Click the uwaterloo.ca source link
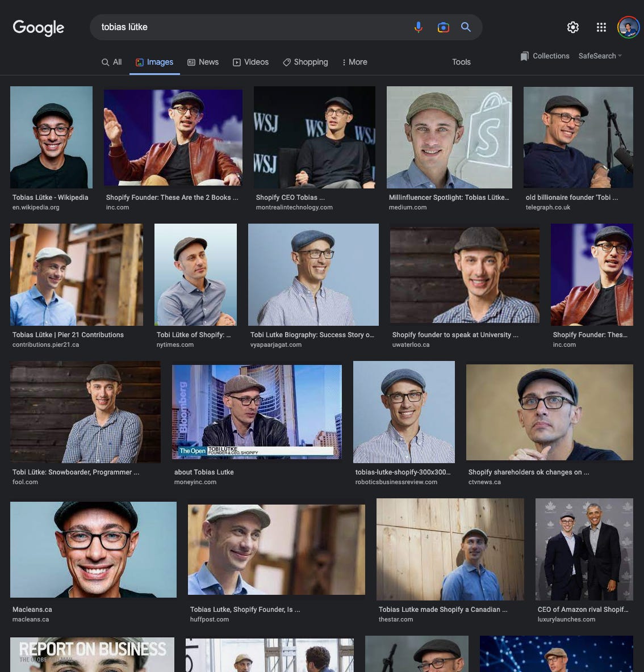Screen dimensions: 644x672 (x=411, y=345)
